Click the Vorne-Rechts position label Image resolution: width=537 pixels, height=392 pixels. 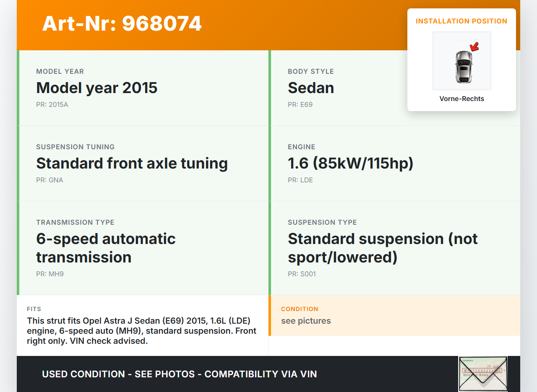pyautogui.click(x=461, y=99)
